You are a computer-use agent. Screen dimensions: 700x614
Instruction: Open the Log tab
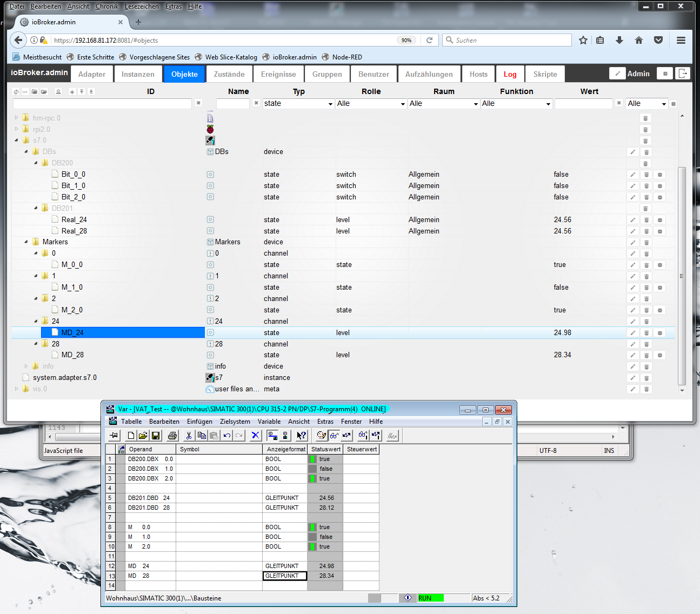tap(510, 74)
